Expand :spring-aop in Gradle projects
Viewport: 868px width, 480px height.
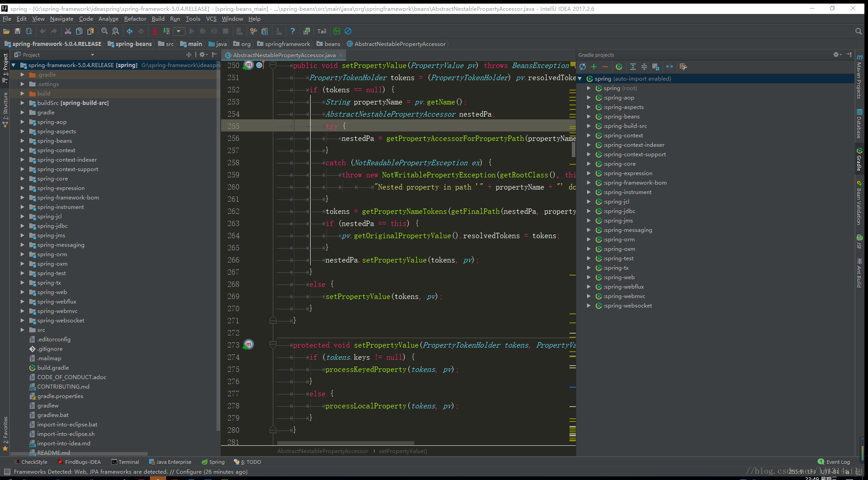[x=588, y=98]
